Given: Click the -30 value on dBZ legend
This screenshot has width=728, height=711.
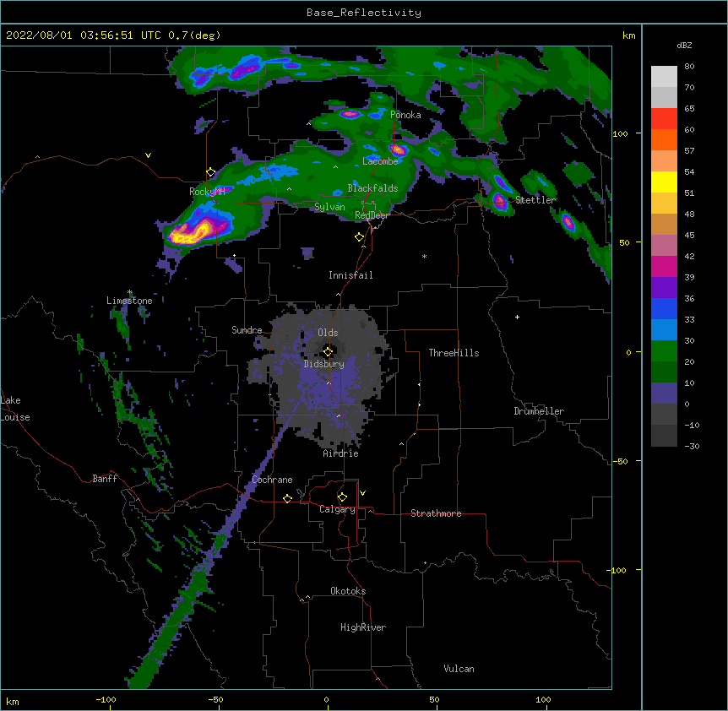Looking at the screenshot, I should tap(692, 446).
